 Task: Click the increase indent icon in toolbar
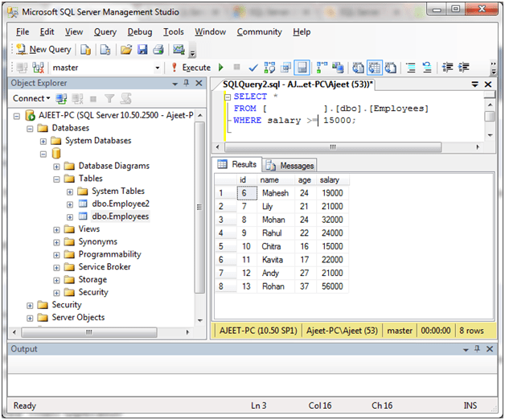[x=463, y=68]
